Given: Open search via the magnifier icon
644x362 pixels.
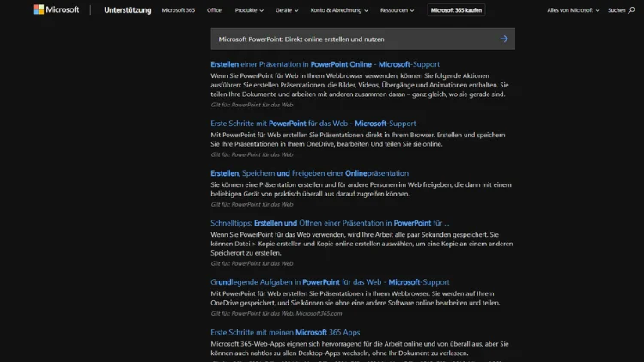Looking at the screenshot, I should (632, 10).
